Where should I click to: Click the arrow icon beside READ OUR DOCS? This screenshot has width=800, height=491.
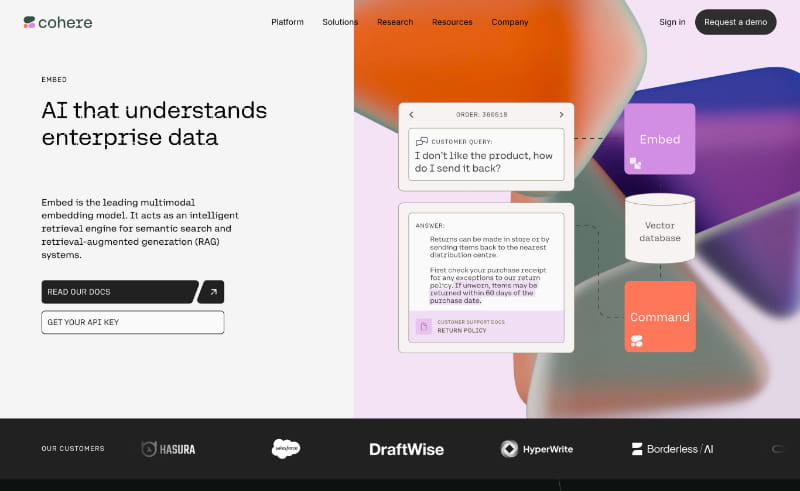(x=212, y=292)
